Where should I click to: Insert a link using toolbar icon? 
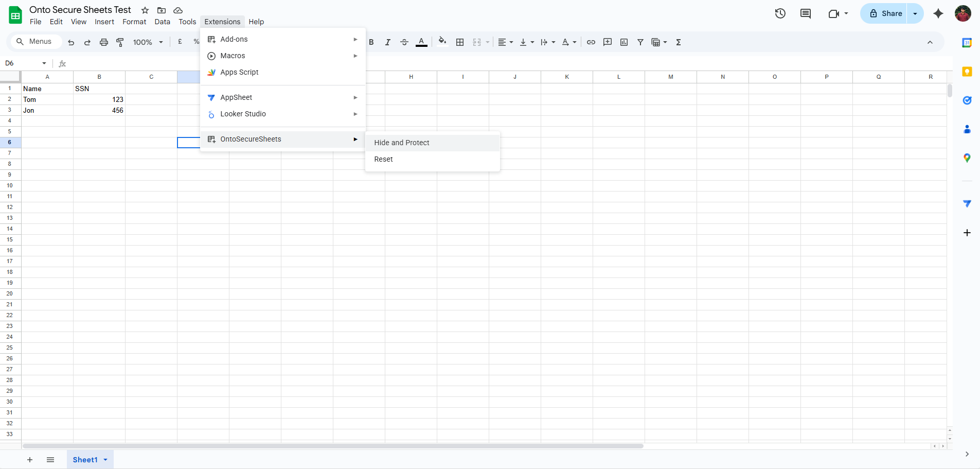(591, 42)
